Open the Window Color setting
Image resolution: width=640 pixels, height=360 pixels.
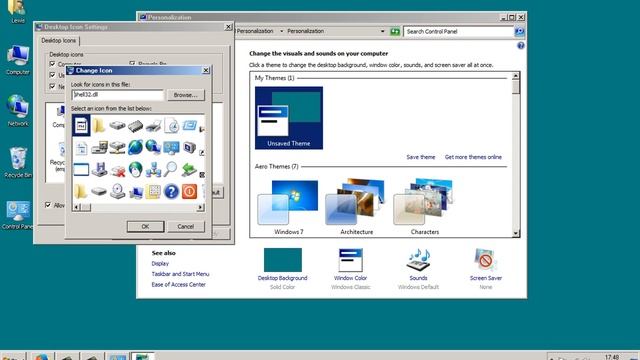(350, 269)
